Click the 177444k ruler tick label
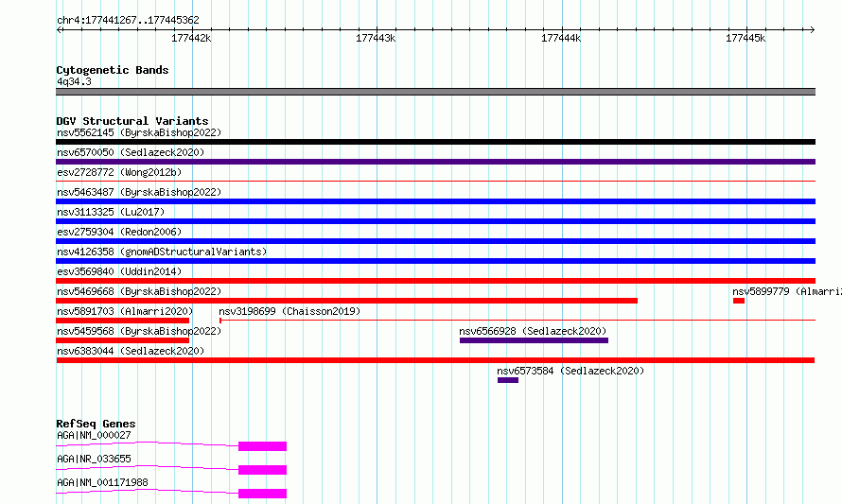The width and height of the screenshot is (842, 504). (561, 38)
